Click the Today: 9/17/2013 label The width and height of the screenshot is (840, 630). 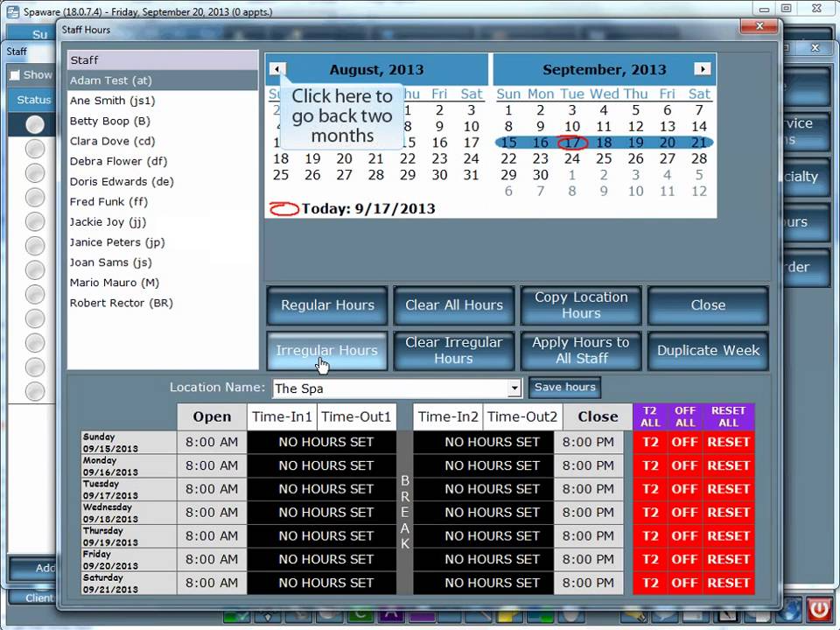tap(368, 208)
